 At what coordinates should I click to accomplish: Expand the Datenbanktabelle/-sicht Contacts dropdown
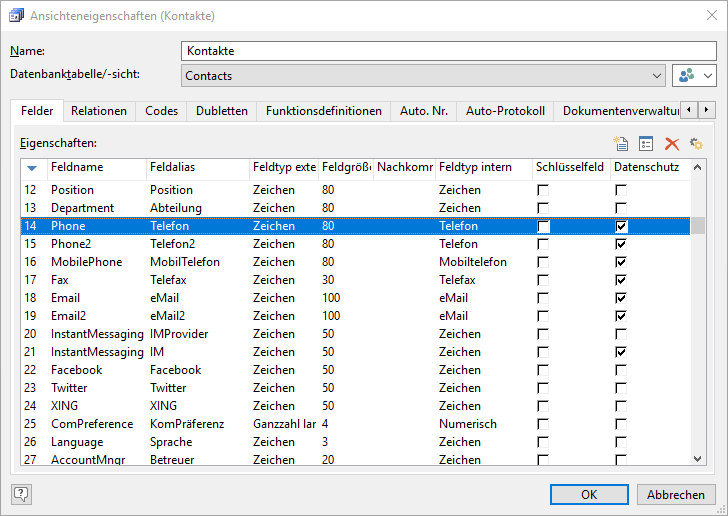(x=656, y=76)
